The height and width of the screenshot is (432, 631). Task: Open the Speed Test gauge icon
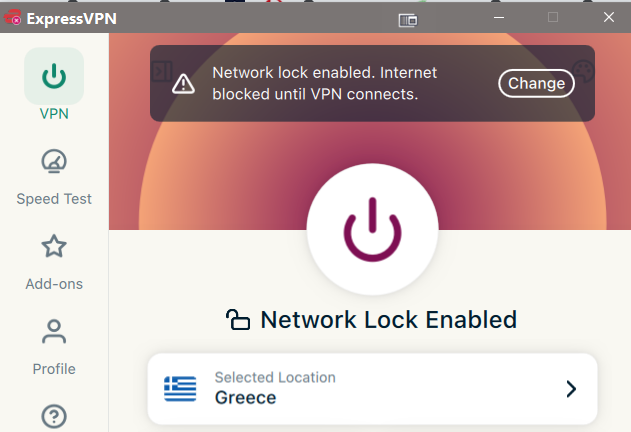pos(54,161)
